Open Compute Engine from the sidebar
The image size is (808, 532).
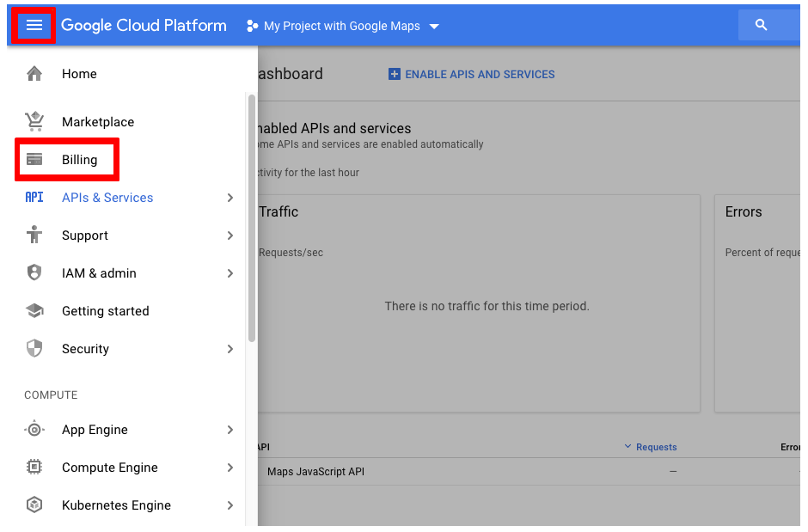(109, 468)
